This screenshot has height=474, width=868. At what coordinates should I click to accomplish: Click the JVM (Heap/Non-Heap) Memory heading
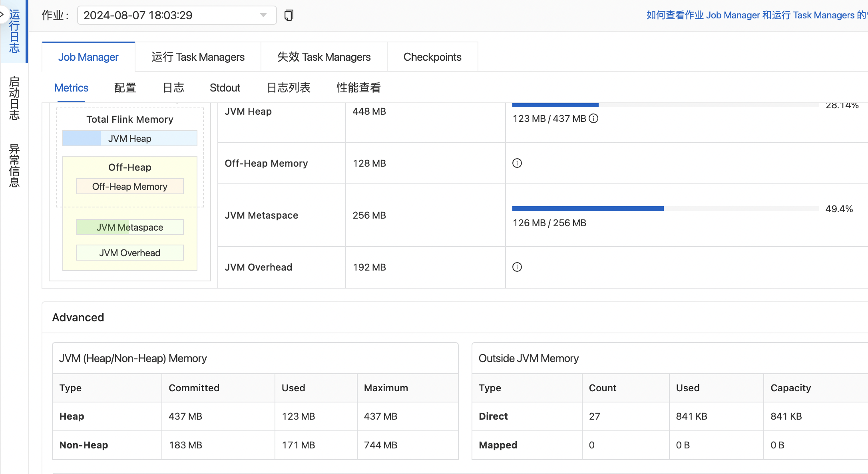133,358
